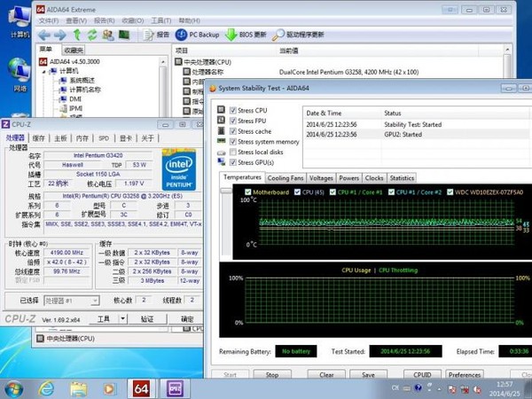
Task: Toggle the Stress cache checkbox
Action: (233, 131)
